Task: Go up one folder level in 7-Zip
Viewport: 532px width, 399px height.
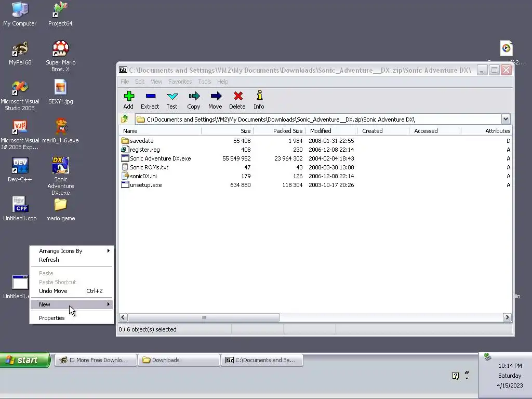Action: click(x=125, y=119)
